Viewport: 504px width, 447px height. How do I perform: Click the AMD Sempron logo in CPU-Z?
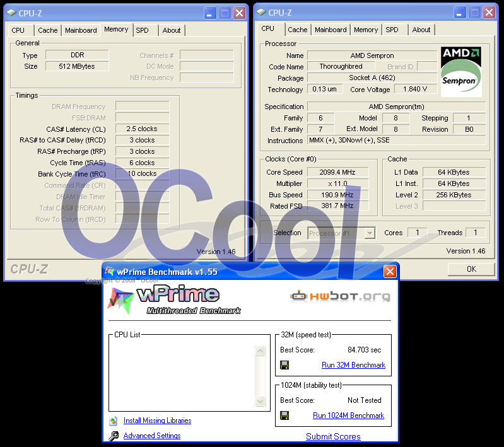(461, 72)
